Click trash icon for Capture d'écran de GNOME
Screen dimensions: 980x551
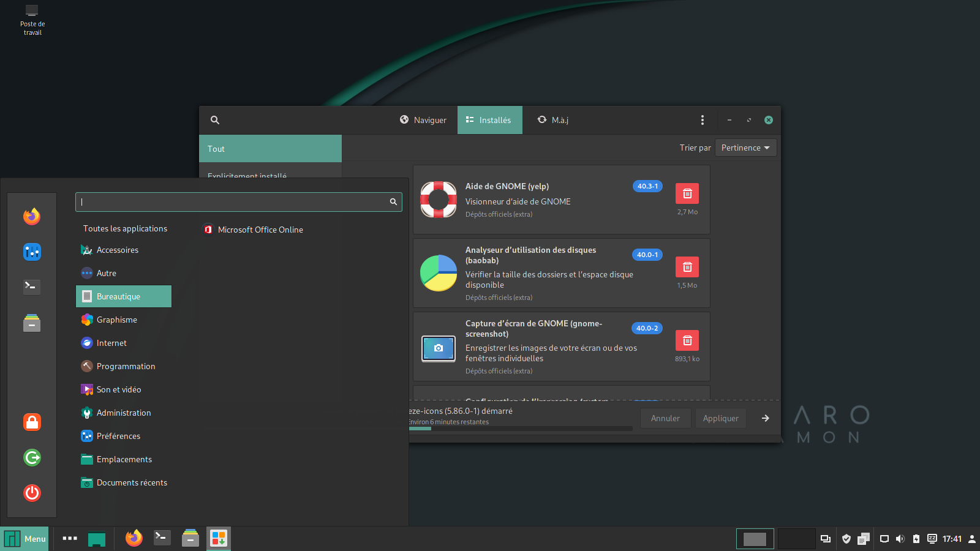pos(687,340)
